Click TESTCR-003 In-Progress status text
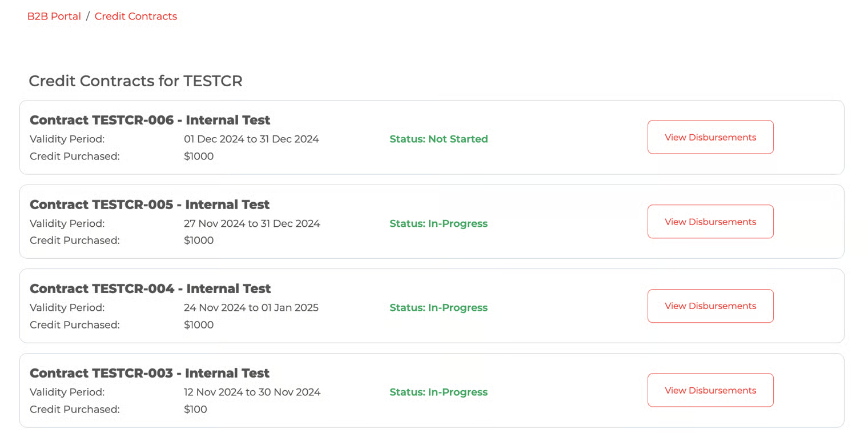Viewport: 868px width, 433px height. pyautogui.click(x=439, y=392)
